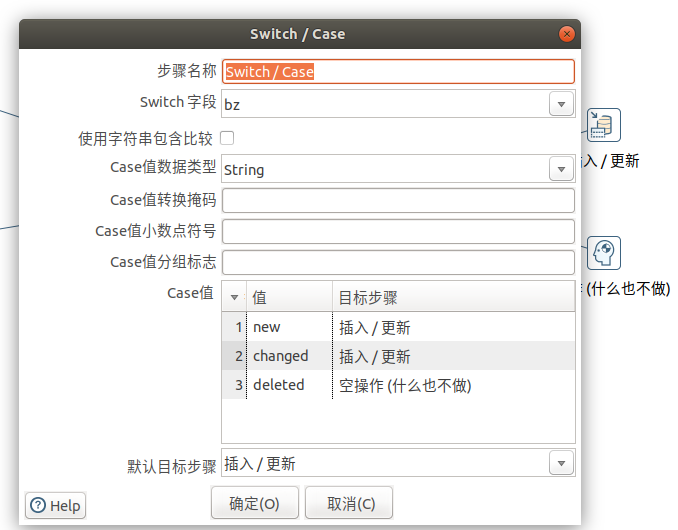Click the 取消(C) button
The image size is (678, 530).
(349, 503)
